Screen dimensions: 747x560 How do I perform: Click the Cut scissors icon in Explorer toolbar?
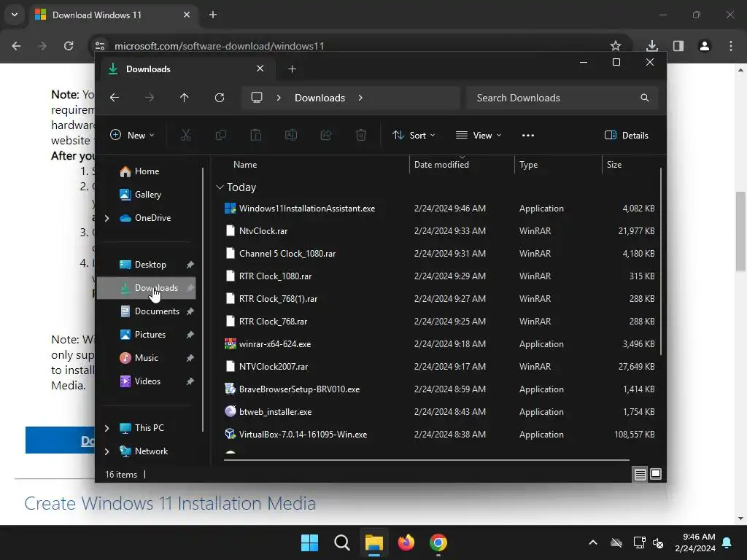[186, 135]
